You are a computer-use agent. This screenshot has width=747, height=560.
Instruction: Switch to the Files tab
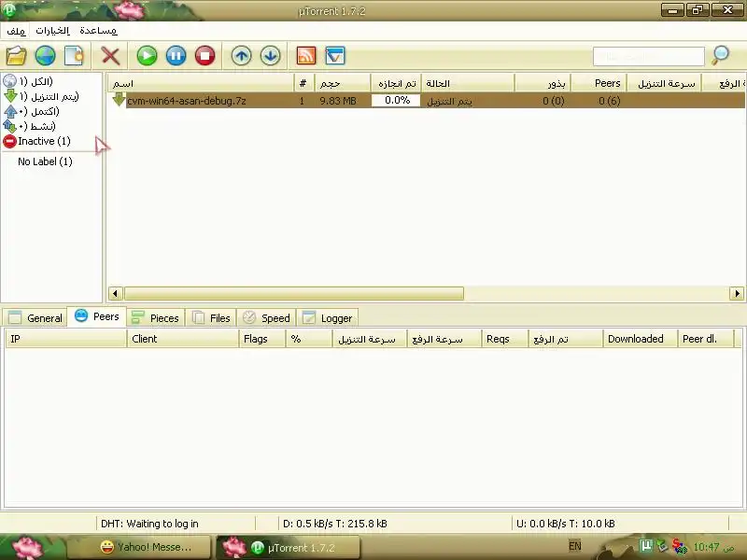click(x=212, y=317)
